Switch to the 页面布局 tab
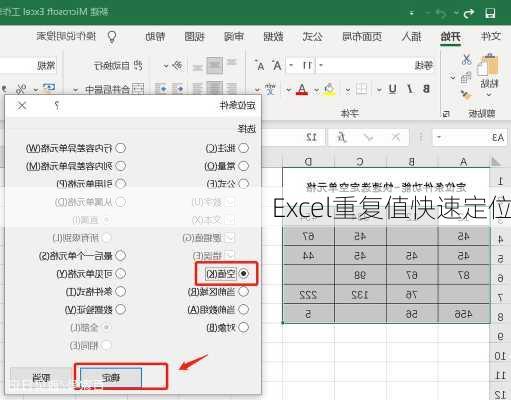Screen dimensions: 511x400 tap(362, 36)
